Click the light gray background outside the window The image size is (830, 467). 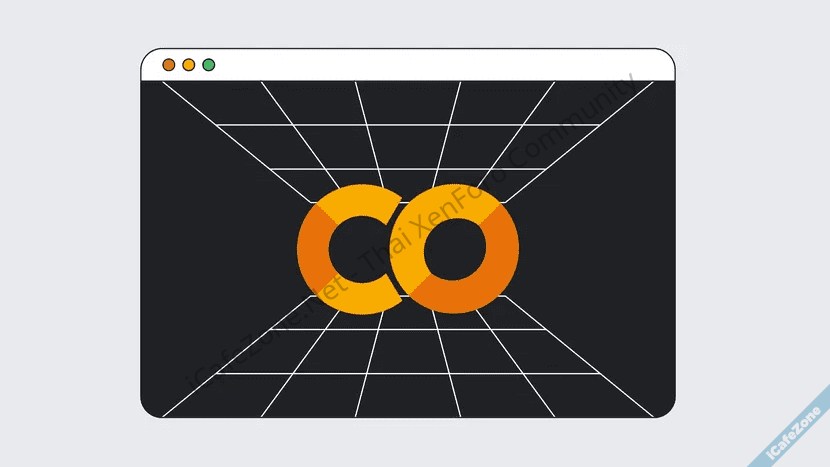70,250
